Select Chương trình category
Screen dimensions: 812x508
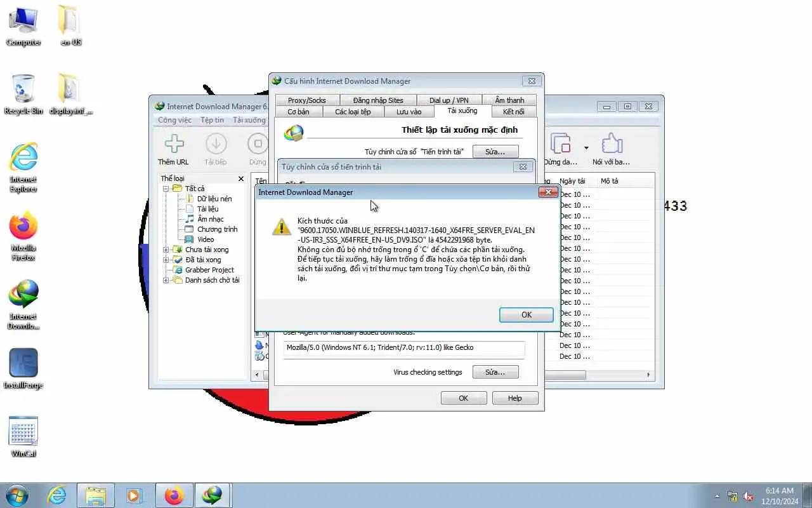[x=217, y=229]
